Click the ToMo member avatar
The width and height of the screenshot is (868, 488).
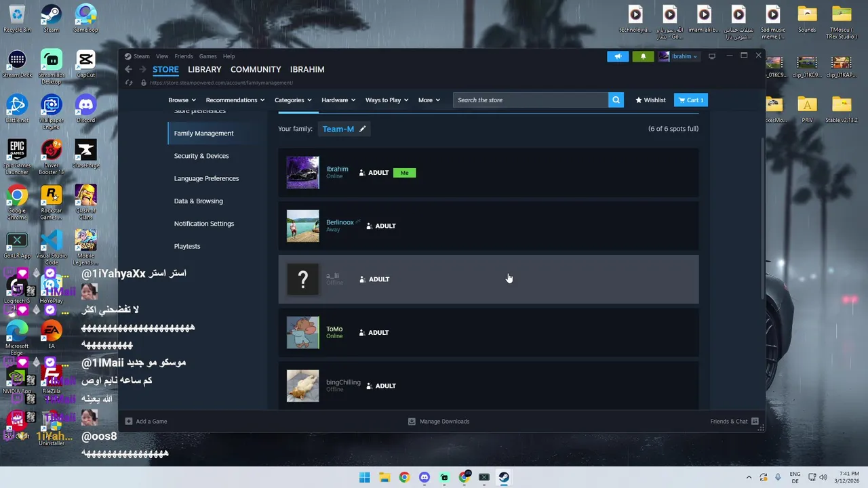point(302,332)
